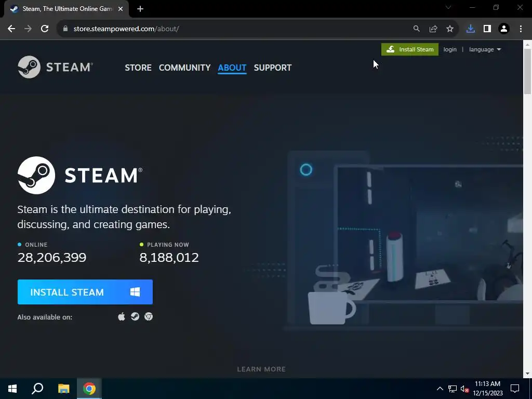Click the scrollbar down arrow
Image resolution: width=532 pixels, height=399 pixels.
pyautogui.click(x=527, y=374)
